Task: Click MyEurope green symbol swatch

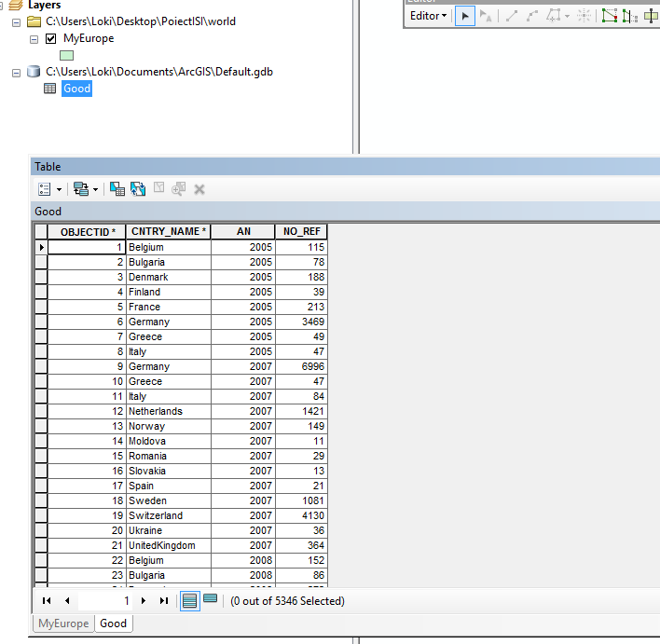Action: pos(66,56)
